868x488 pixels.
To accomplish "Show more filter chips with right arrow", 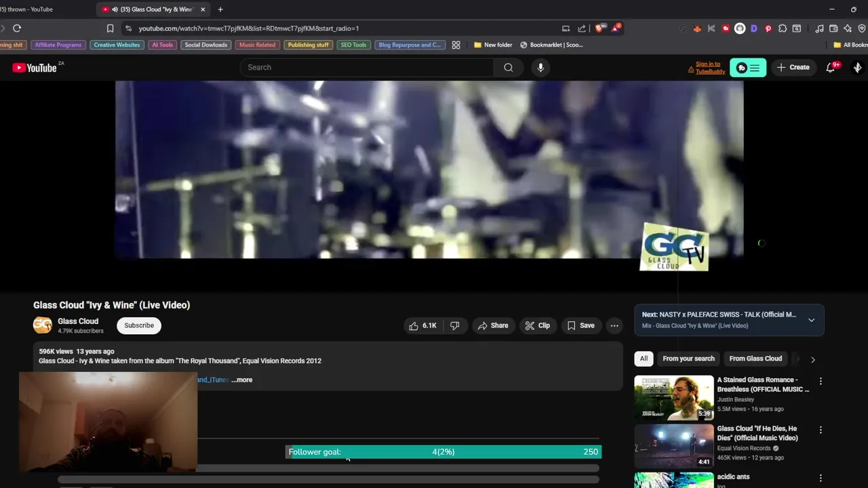I will pos(812,359).
